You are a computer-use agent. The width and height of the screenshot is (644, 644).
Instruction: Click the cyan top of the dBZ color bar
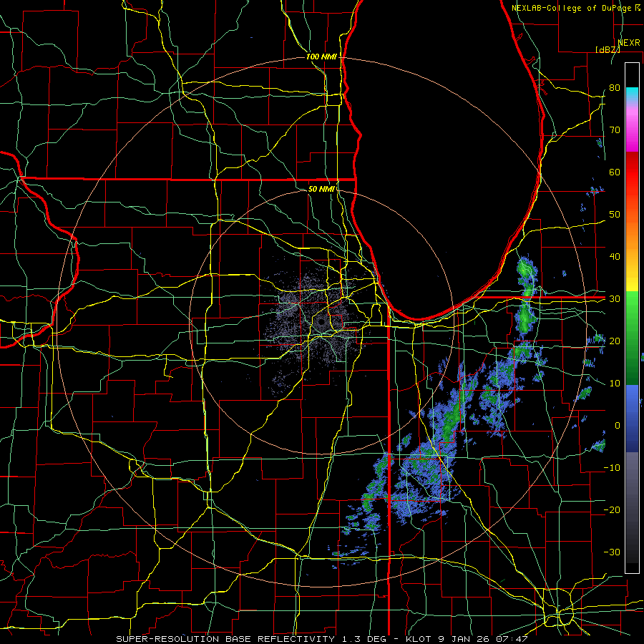632,93
